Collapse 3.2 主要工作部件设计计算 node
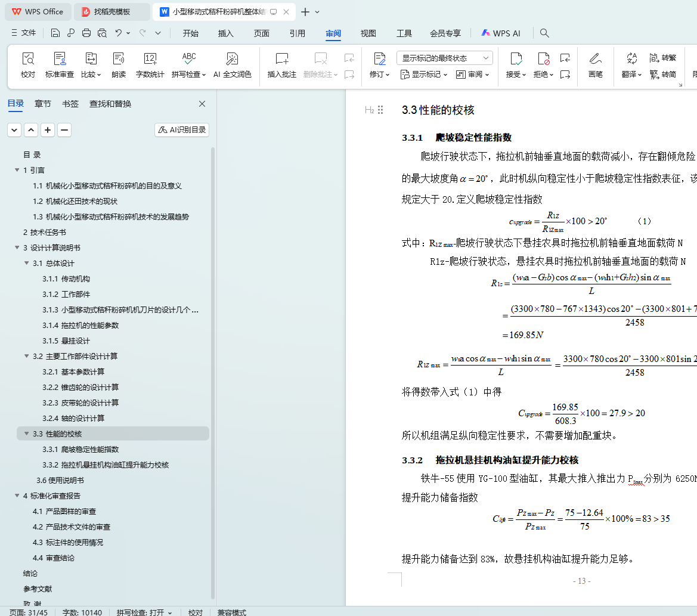 coord(27,356)
